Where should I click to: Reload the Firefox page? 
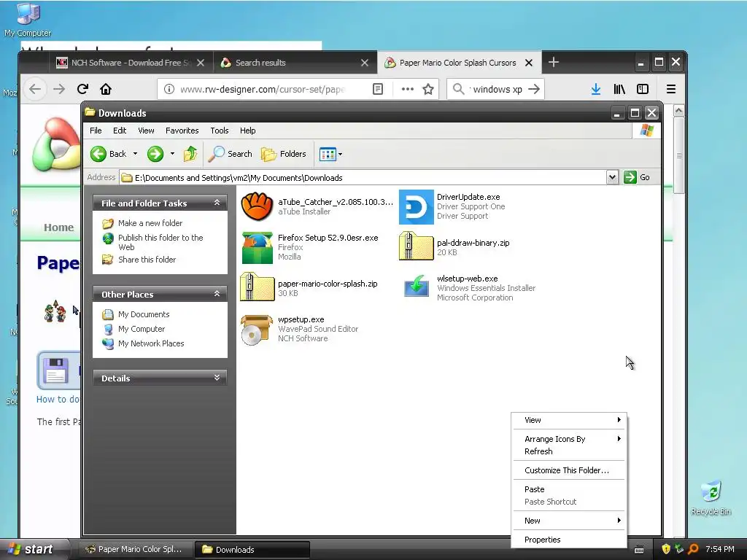[x=82, y=89]
